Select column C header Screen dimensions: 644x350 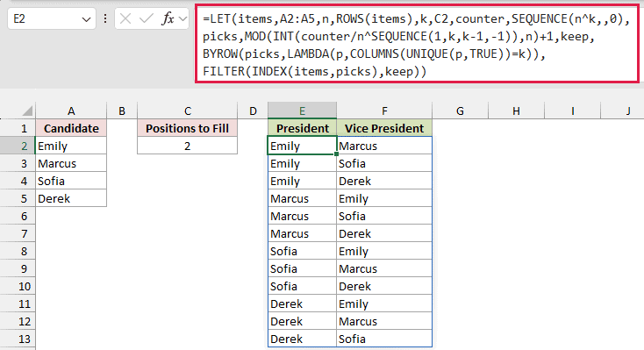[x=187, y=111]
